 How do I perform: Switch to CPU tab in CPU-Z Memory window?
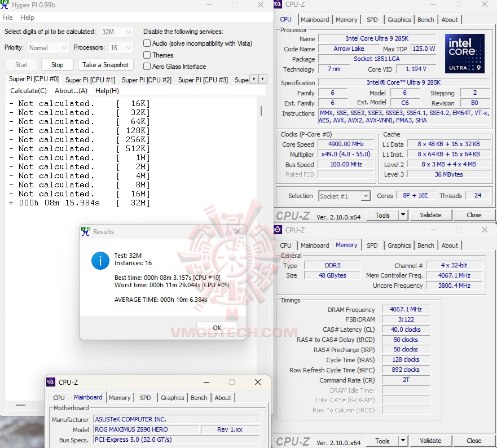(x=285, y=245)
